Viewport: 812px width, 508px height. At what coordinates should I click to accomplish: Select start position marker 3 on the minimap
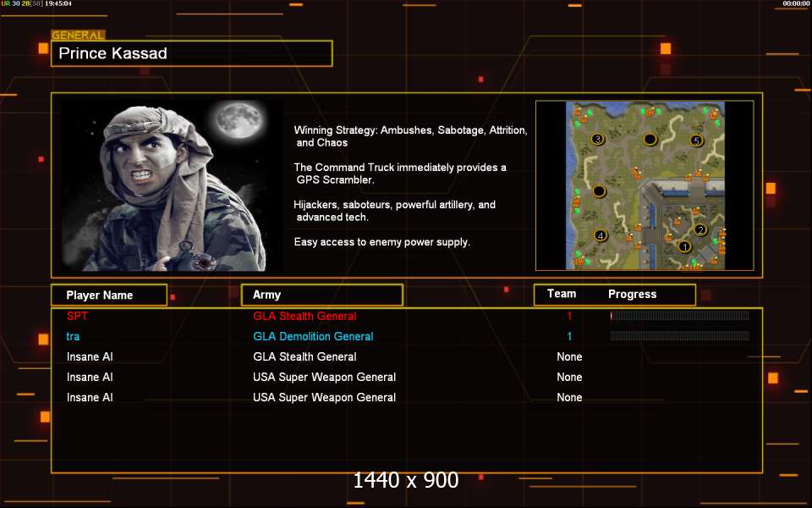598,139
